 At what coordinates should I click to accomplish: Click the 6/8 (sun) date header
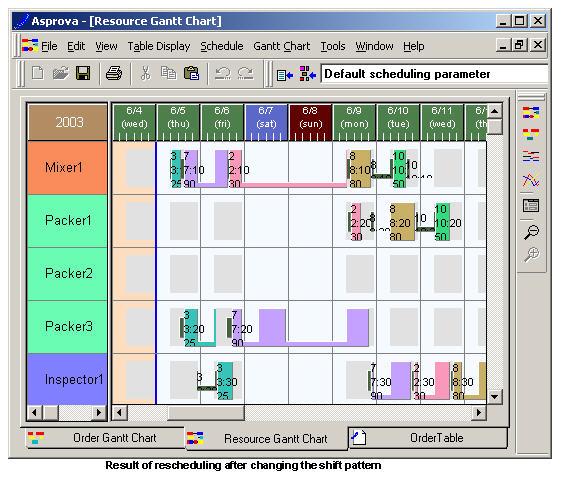[x=311, y=122]
